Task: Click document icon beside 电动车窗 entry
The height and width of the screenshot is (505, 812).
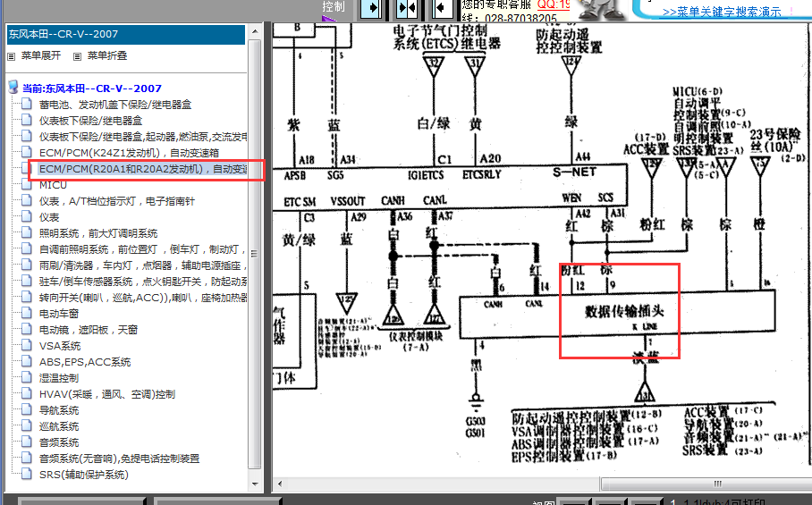Action: tap(27, 313)
